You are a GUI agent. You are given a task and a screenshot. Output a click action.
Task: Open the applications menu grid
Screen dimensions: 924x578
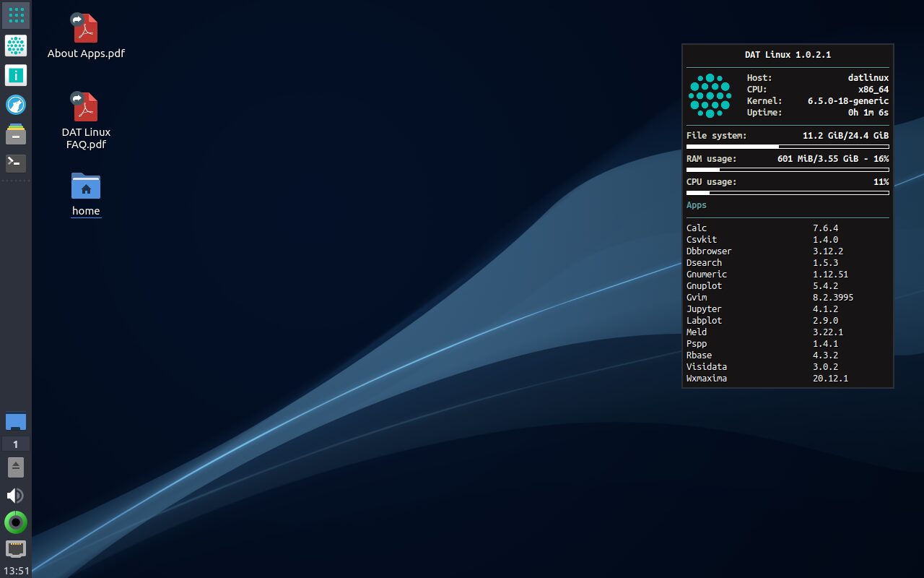(15, 14)
